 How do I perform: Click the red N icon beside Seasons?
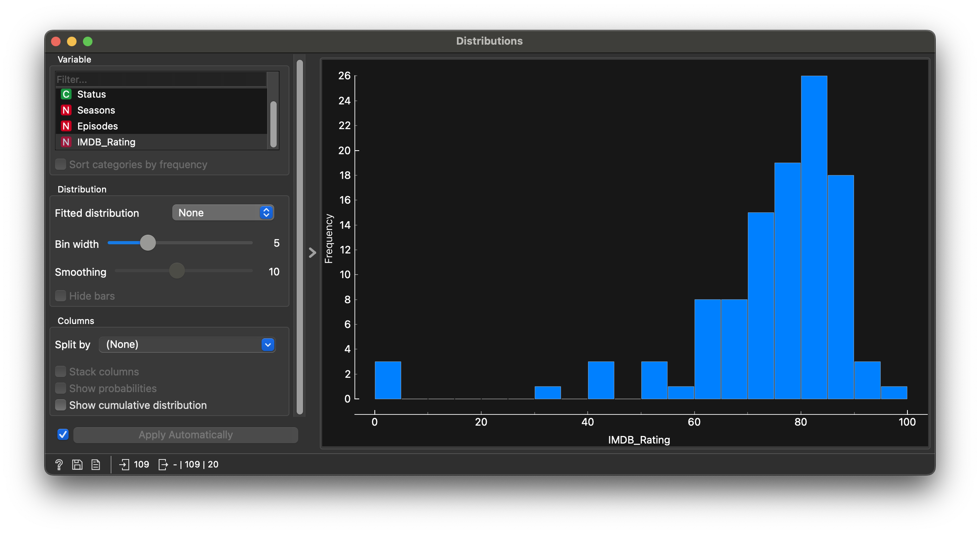point(66,110)
